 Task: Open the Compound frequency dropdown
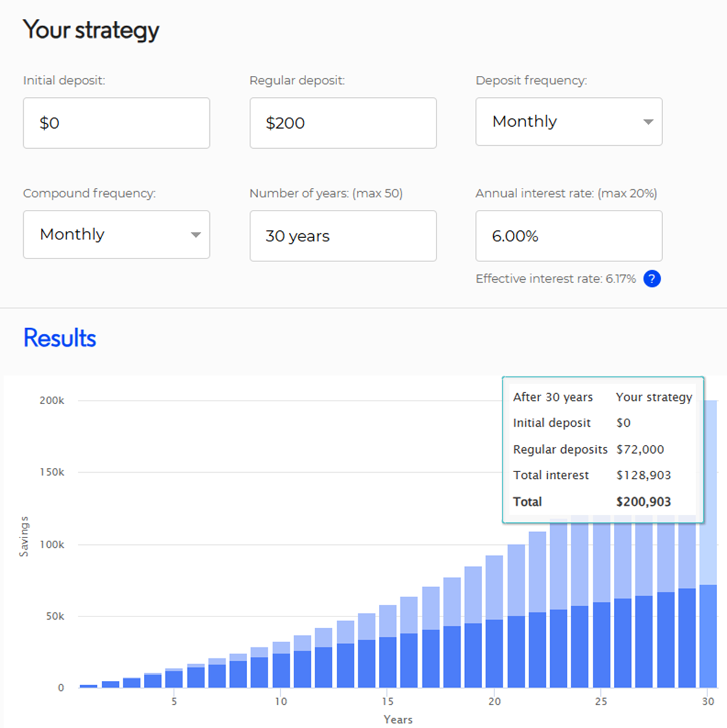click(116, 235)
